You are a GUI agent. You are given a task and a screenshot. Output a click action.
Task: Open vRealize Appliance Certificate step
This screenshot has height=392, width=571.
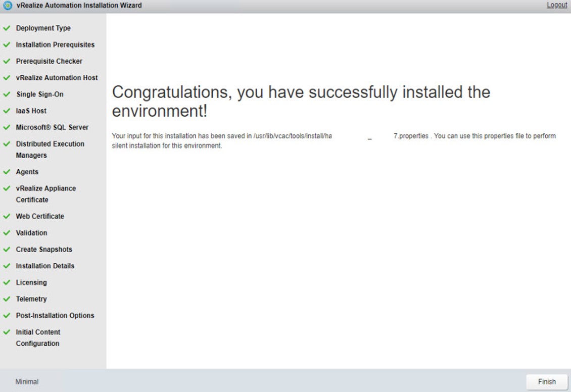coord(46,193)
